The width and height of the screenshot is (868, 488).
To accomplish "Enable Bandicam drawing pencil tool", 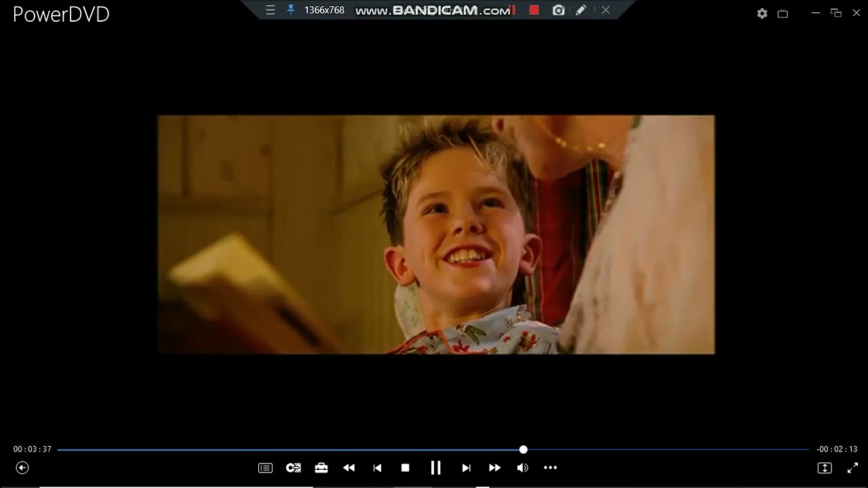I will (580, 10).
